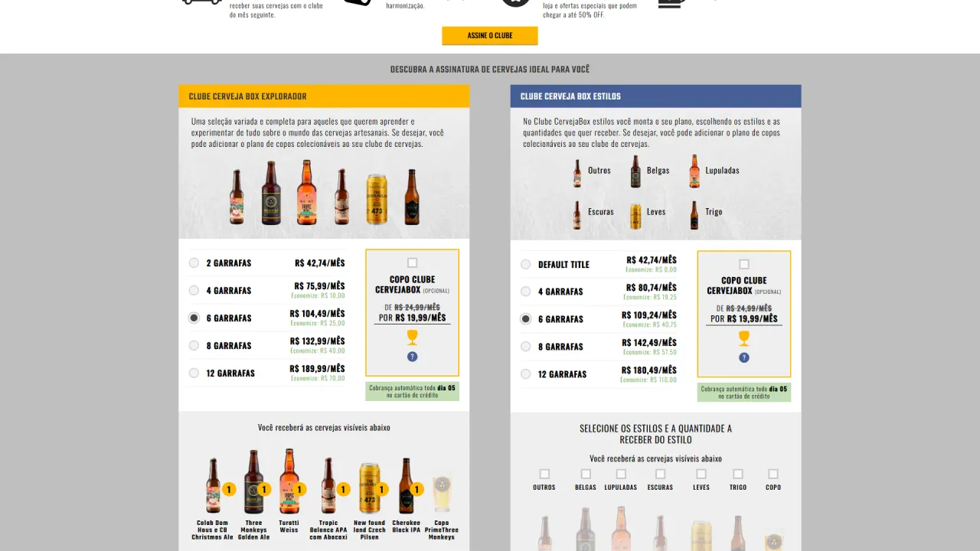Choose 8 Garrafas in the Explorador plan
Image resolution: width=980 pixels, height=551 pixels.
coord(194,345)
